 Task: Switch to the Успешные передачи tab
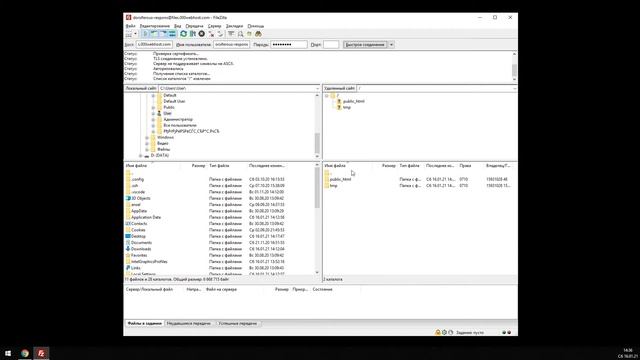(238, 323)
